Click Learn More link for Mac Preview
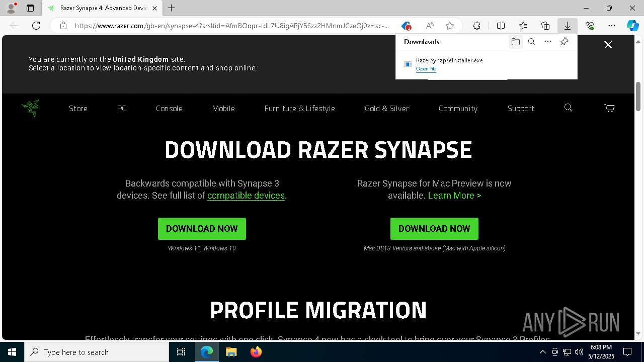This screenshot has width=644, height=362. [x=454, y=196]
